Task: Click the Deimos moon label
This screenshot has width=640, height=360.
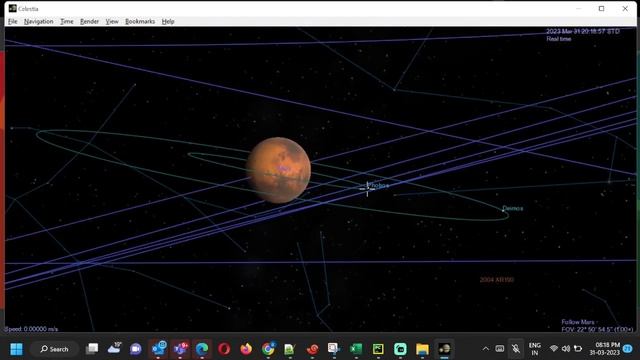Action: pyautogui.click(x=513, y=208)
